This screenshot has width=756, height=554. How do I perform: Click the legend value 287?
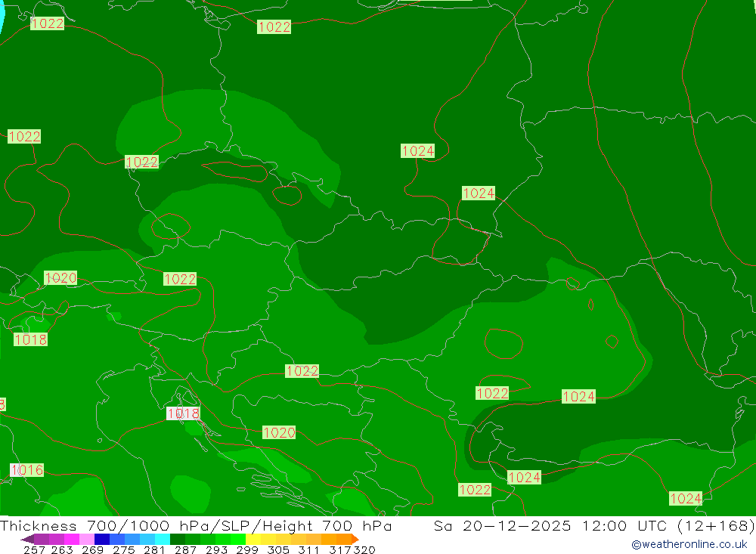tap(185, 550)
